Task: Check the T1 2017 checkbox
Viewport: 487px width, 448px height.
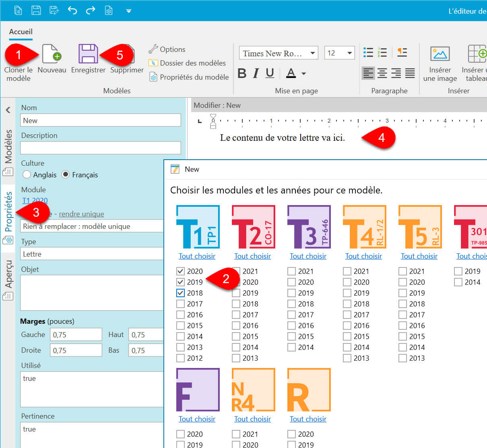Action: 180,304
